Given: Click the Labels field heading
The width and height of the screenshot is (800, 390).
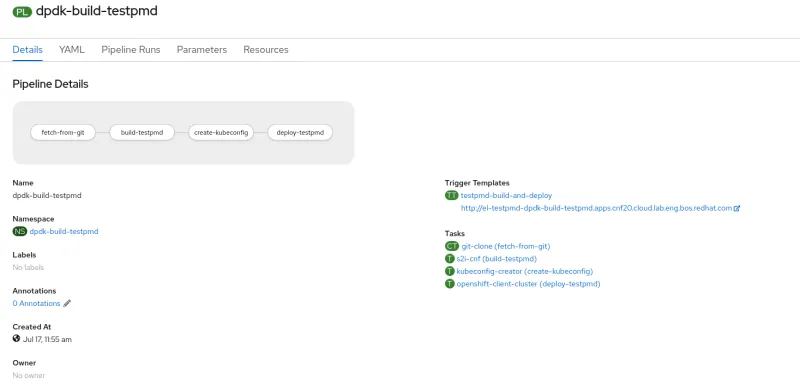Looking at the screenshot, I should point(24,255).
